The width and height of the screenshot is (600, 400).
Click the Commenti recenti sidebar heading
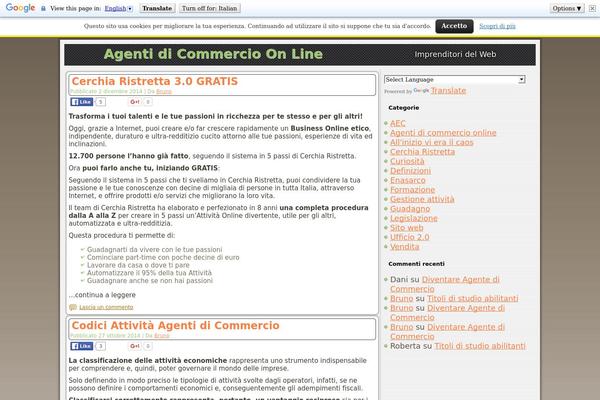pos(416,264)
